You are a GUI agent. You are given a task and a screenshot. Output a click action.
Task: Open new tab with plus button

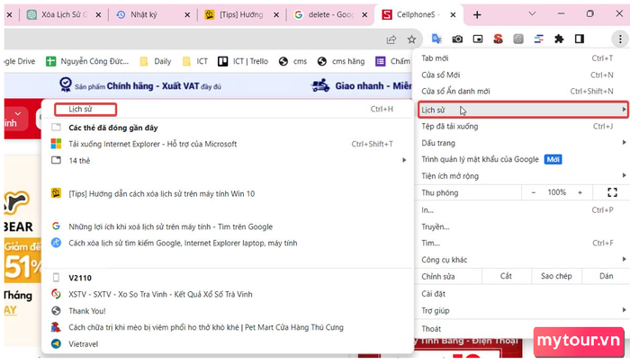click(x=477, y=15)
